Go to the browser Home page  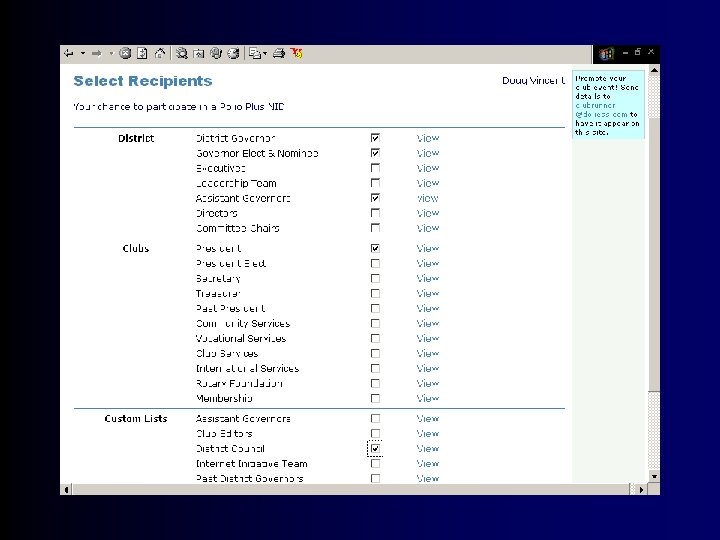click(x=159, y=54)
